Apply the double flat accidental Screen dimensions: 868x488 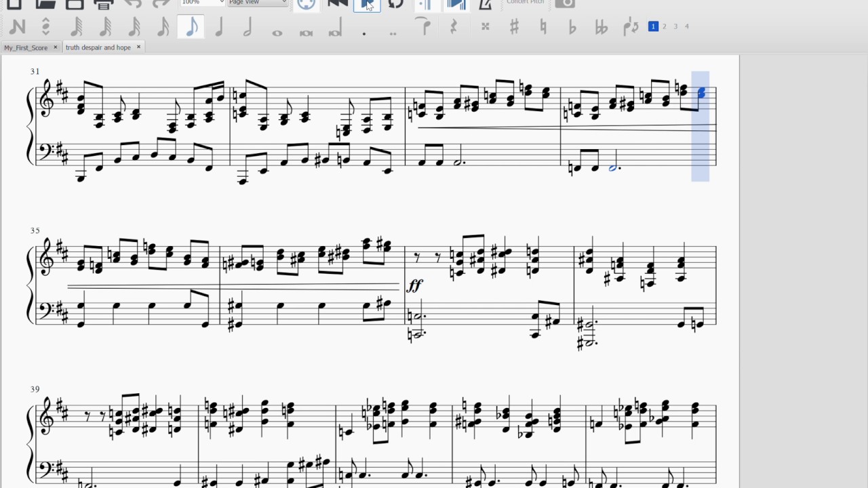tap(601, 28)
